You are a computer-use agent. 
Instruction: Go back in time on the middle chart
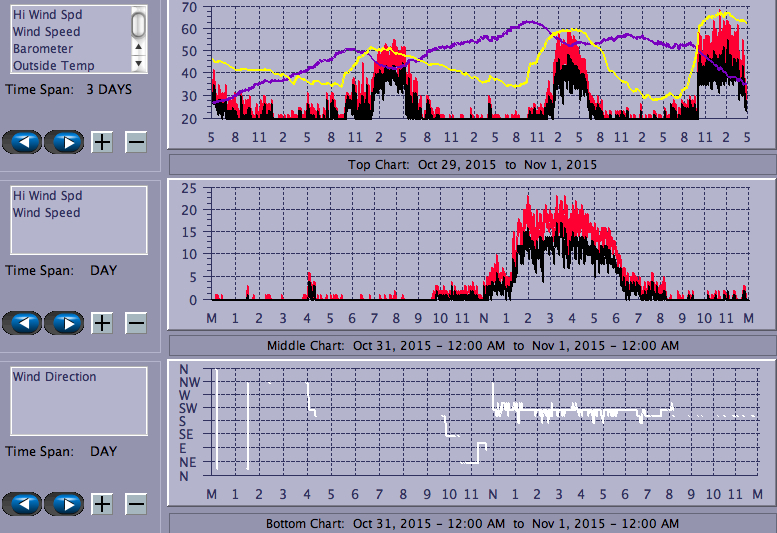22,323
